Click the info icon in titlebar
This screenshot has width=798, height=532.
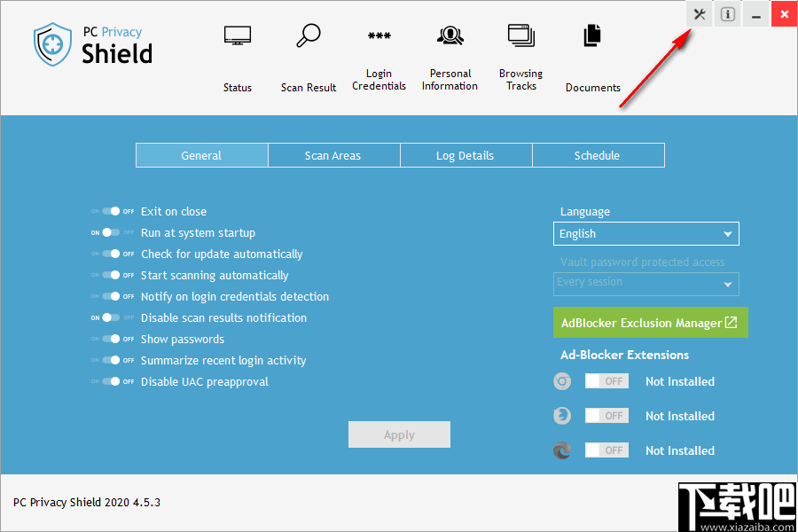click(727, 14)
